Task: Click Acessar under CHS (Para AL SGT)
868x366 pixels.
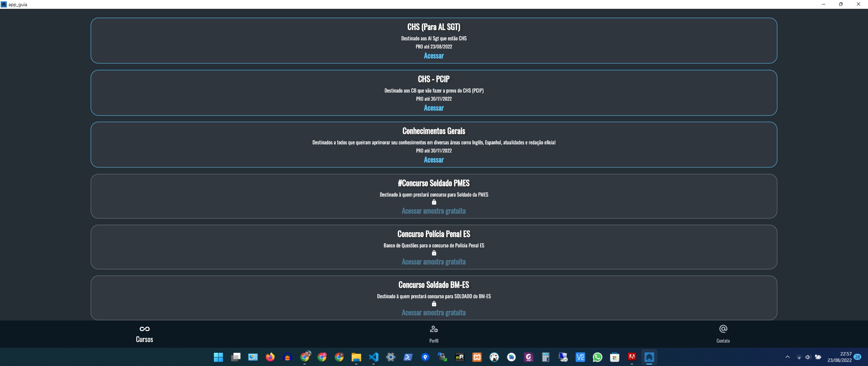Action: [x=434, y=56]
